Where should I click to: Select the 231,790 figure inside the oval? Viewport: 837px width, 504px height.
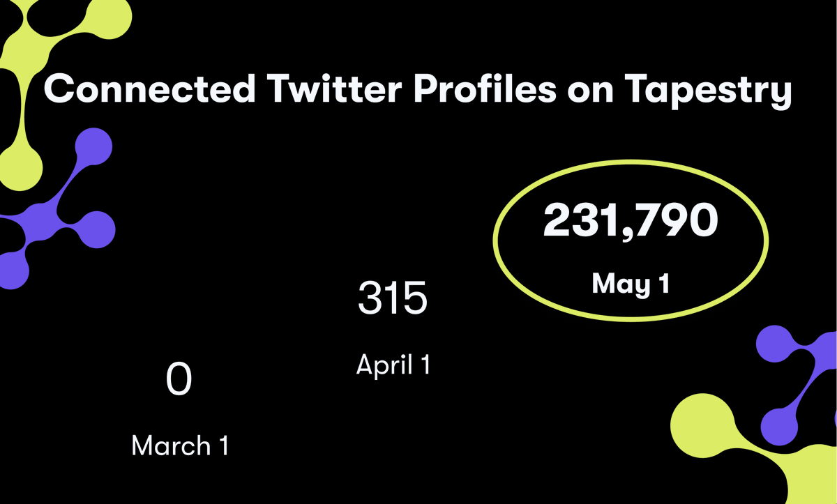[x=631, y=220]
